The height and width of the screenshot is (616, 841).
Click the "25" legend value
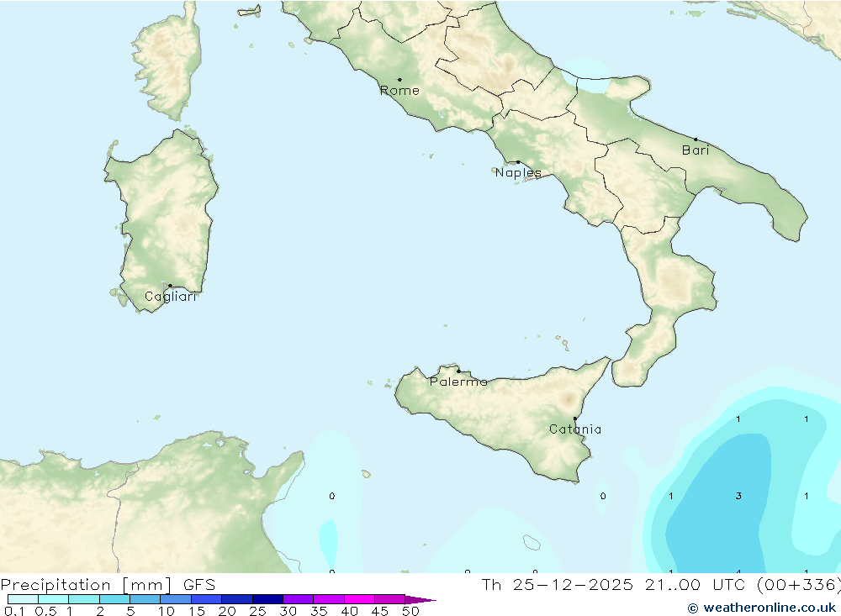[x=258, y=611]
